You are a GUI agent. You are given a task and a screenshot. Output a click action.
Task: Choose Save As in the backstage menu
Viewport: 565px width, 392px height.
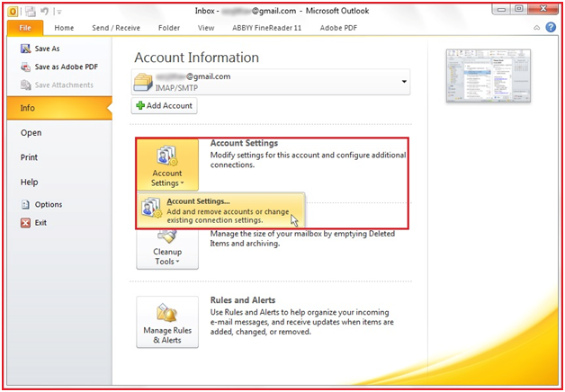click(x=47, y=49)
